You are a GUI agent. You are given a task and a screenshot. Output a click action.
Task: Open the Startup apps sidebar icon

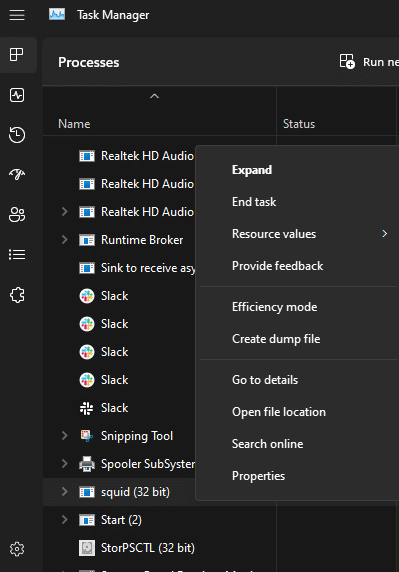pyautogui.click(x=17, y=174)
